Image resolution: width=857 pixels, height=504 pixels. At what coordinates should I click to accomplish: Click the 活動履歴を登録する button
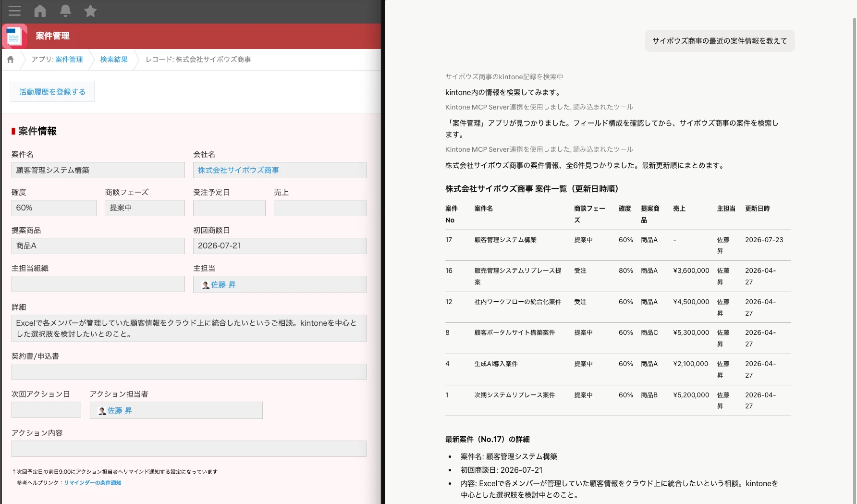click(x=52, y=91)
